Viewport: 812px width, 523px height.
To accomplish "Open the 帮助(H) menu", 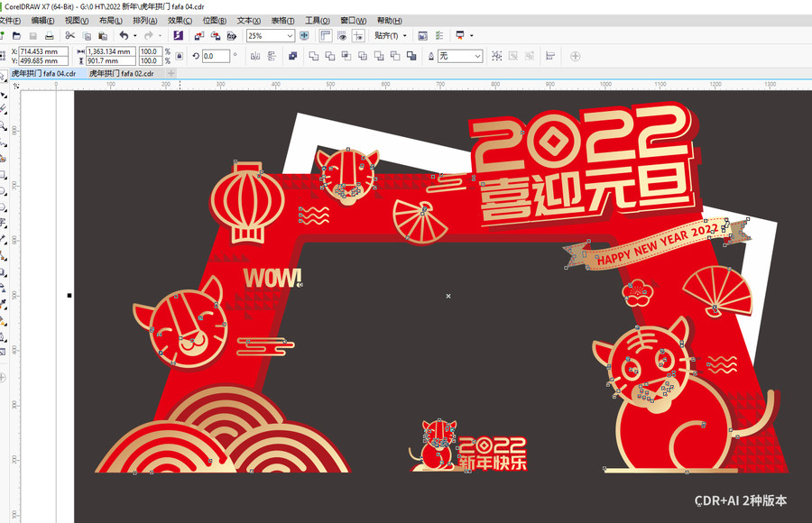I will tap(390, 21).
